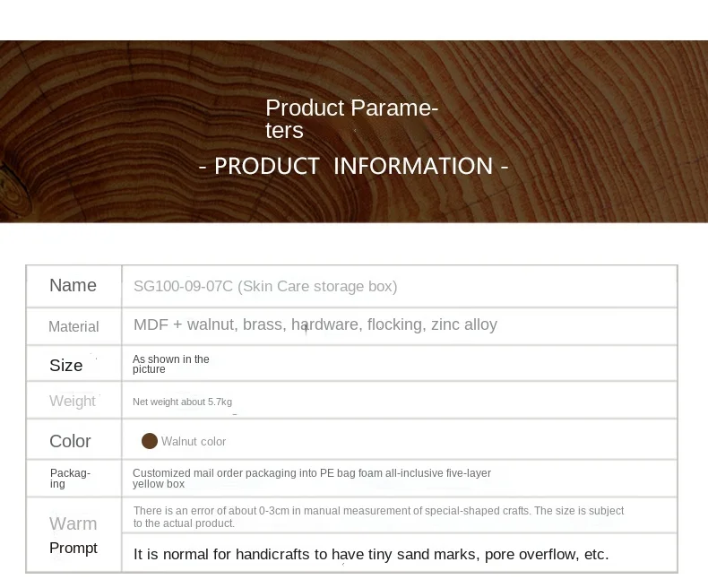Select the Packaging row label

point(70,479)
